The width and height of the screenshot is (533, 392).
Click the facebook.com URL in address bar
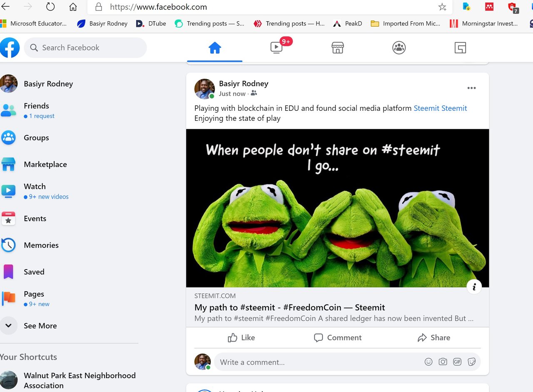coord(158,7)
